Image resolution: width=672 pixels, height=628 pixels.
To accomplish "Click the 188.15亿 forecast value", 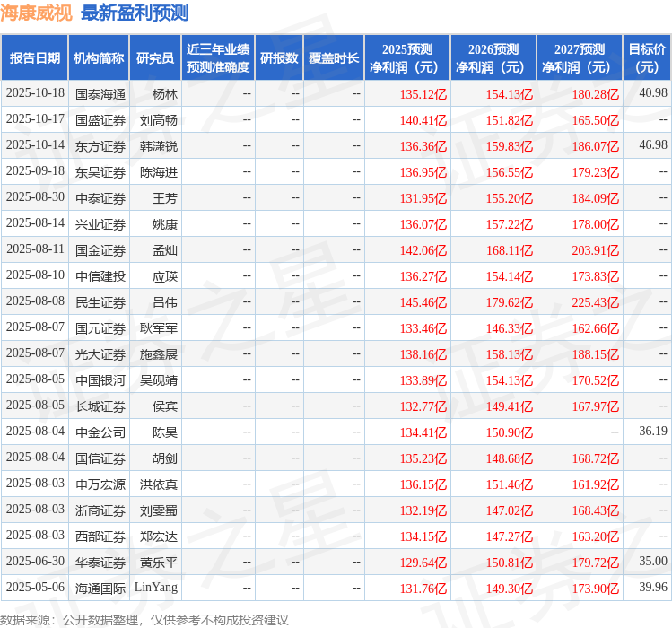I will point(595,354).
